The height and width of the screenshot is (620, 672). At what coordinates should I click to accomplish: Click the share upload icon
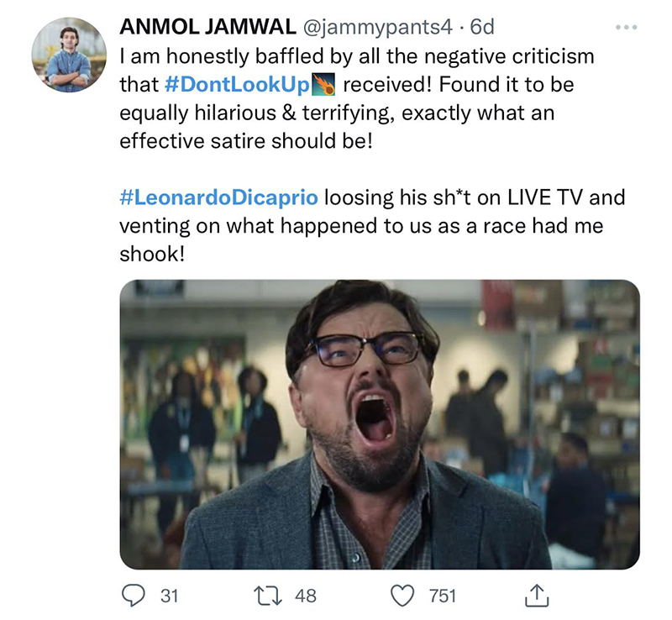point(535,596)
